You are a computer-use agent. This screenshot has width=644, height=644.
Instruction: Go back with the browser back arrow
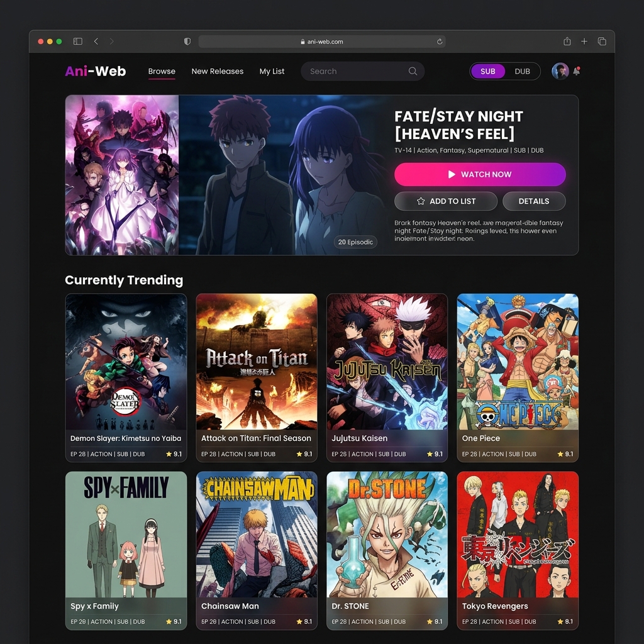tap(96, 41)
